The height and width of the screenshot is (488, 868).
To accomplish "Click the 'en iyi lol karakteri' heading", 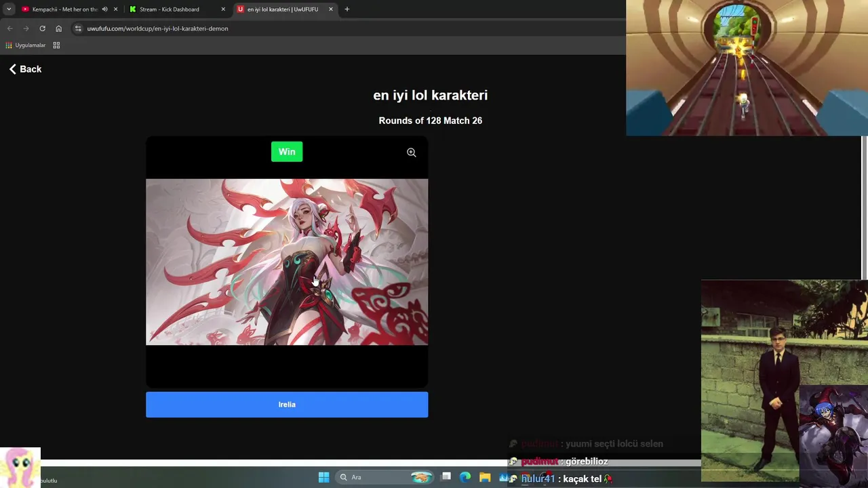I will tap(430, 95).
